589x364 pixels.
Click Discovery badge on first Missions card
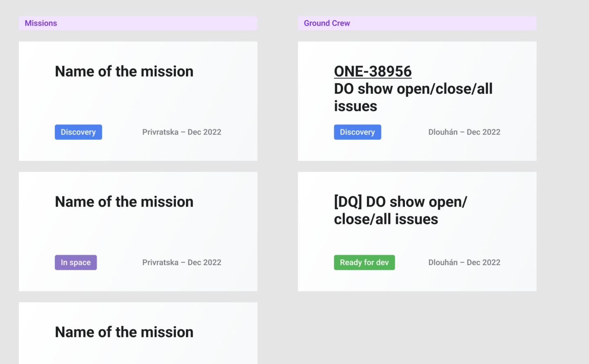coord(78,132)
